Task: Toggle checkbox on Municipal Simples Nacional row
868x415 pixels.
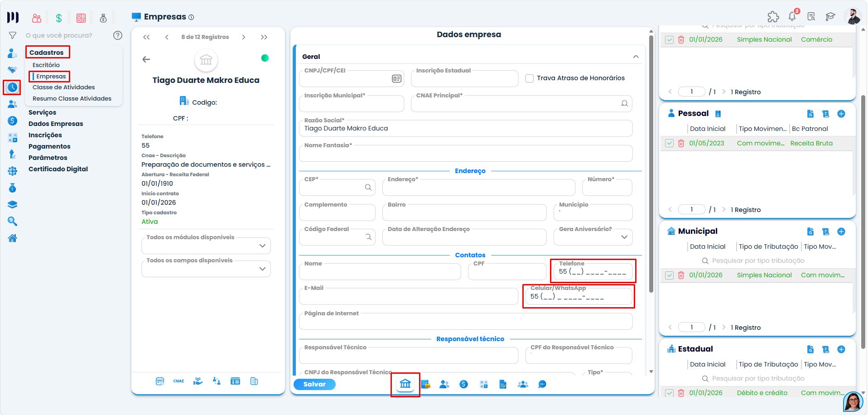Action: (669, 275)
